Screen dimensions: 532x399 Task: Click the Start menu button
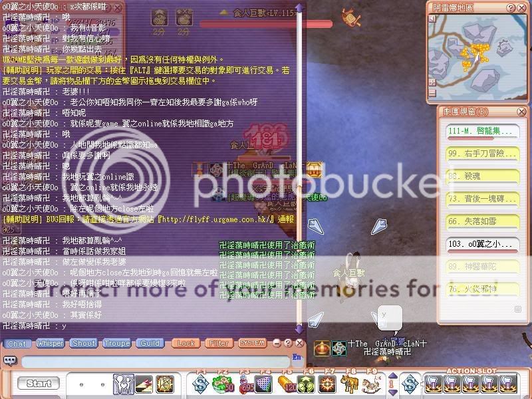[39, 384]
